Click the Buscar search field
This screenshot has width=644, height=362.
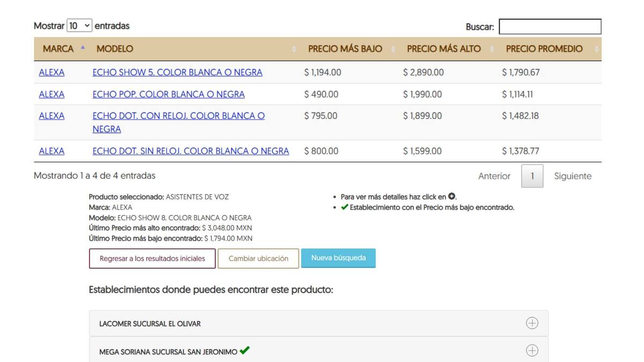550,27
